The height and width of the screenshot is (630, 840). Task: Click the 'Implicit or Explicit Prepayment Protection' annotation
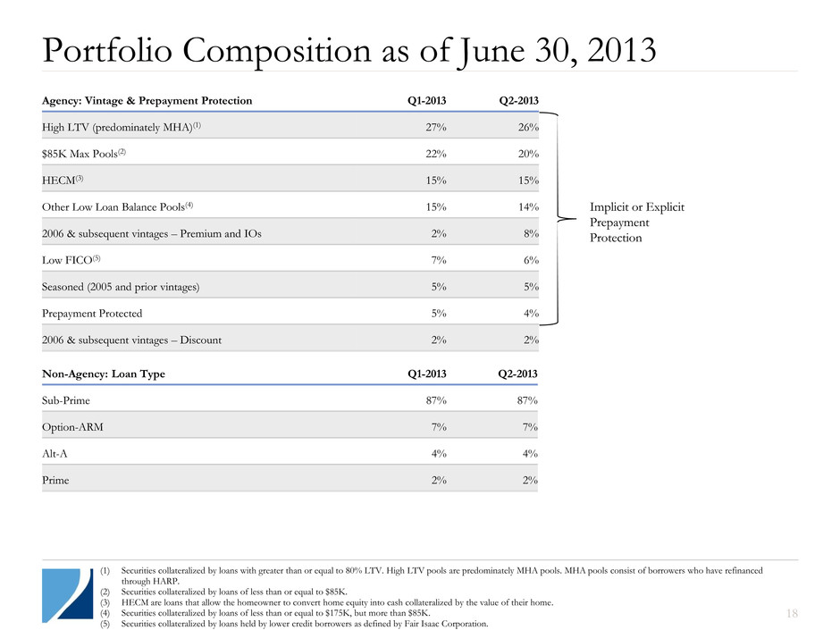[x=637, y=223]
